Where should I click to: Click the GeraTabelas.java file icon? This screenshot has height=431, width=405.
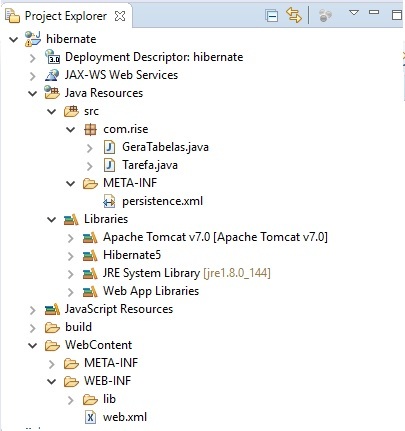[x=109, y=147]
